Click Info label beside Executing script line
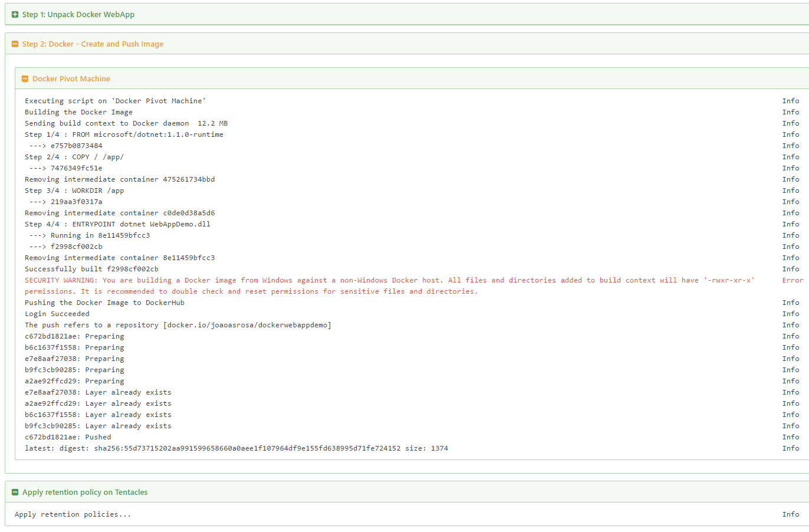809x532 pixels. tap(791, 101)
